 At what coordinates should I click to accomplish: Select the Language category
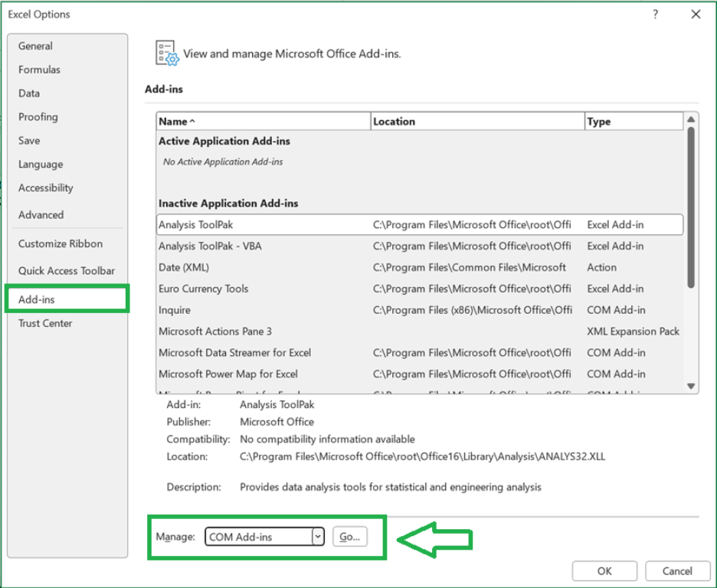(41, 165)
